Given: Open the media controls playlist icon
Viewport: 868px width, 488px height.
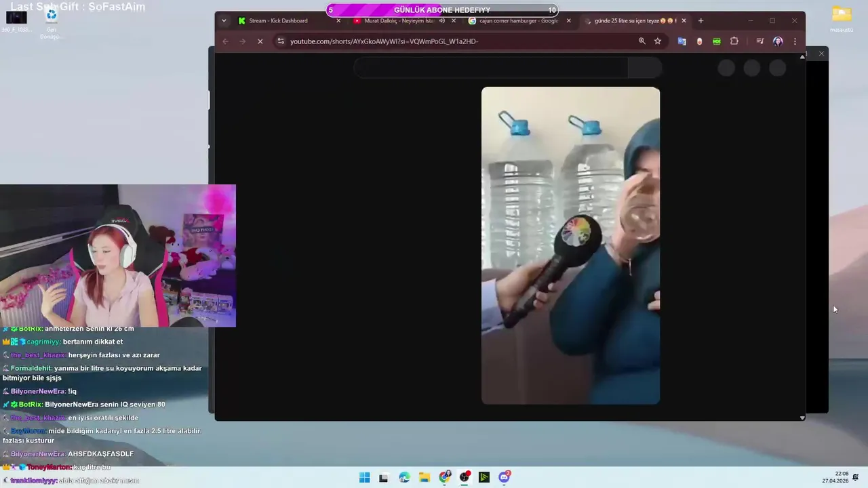Looking at the screenshot, I should point(760,41).
